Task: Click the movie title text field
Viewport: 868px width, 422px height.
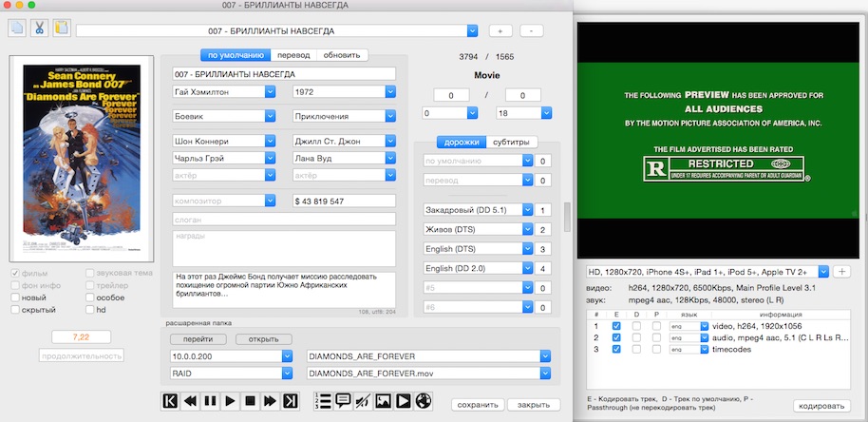Action: [284, 73]
